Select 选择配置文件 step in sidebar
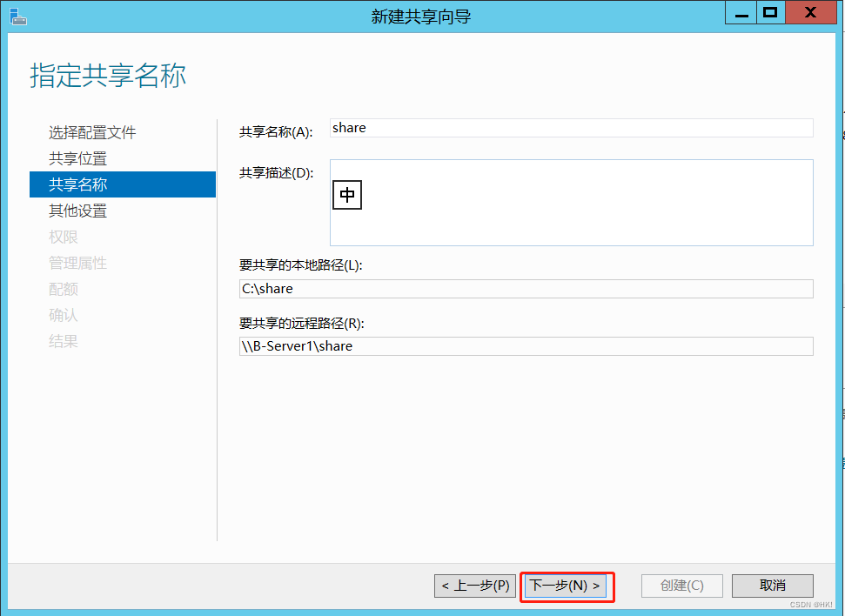The width and height of the screenshot is (845, 616). (92, 132)
